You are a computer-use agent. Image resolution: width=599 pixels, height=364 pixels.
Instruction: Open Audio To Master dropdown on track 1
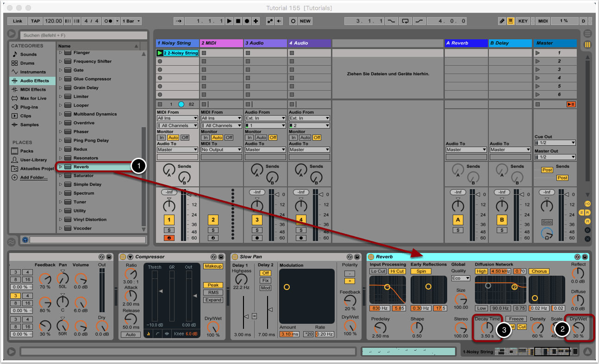pyautogui.click(x=177, y=150)
